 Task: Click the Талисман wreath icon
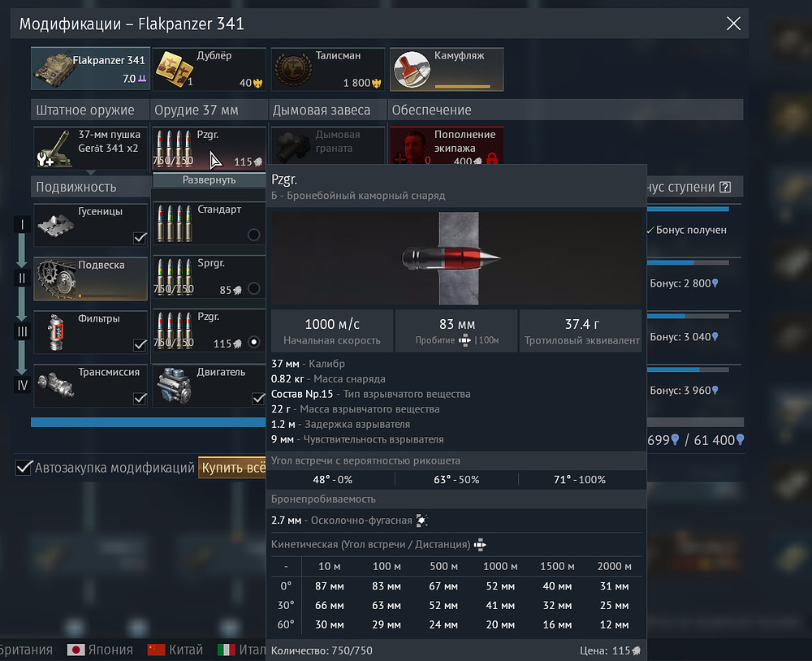click(x=292, y=69)
